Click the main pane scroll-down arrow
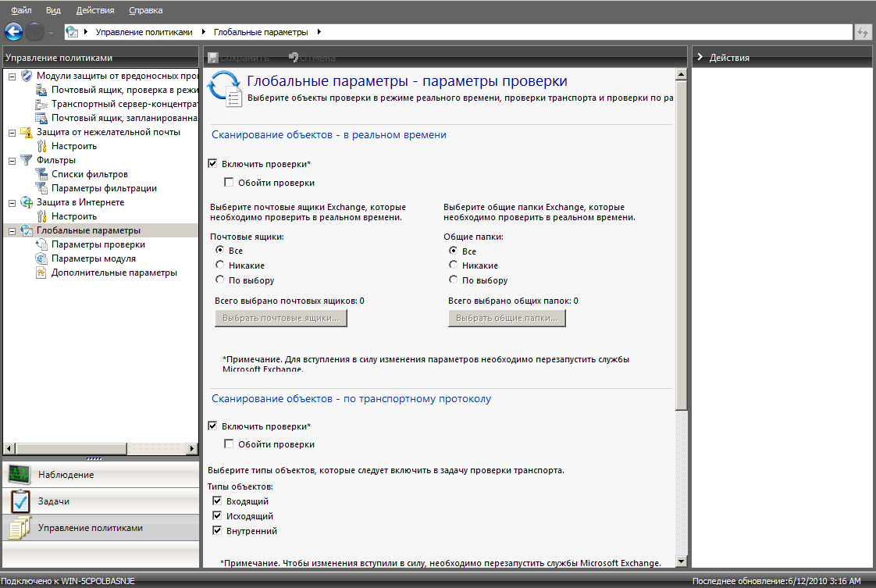876x588 pixels. coord(681,561)
